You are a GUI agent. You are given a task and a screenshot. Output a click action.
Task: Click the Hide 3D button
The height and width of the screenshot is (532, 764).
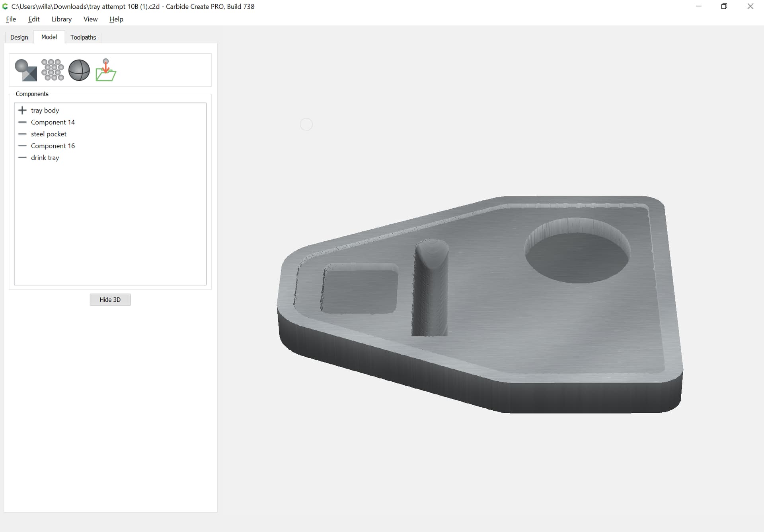coord(110,299)
